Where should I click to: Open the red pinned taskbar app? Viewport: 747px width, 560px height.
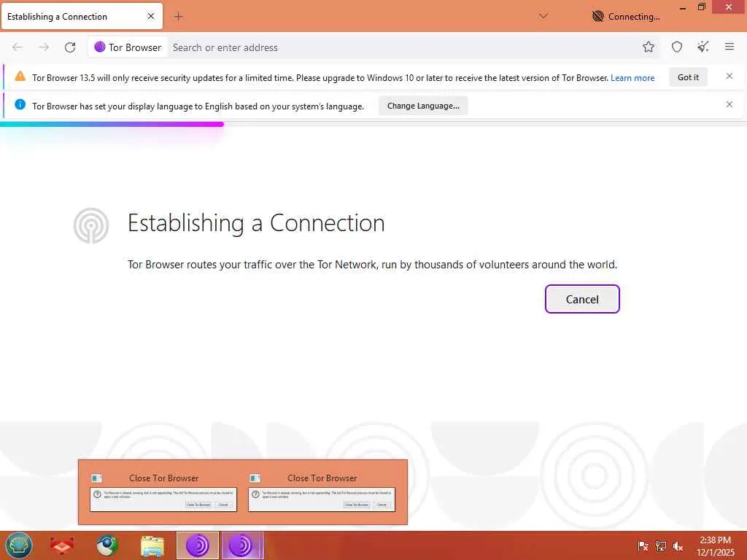[62, 545]
